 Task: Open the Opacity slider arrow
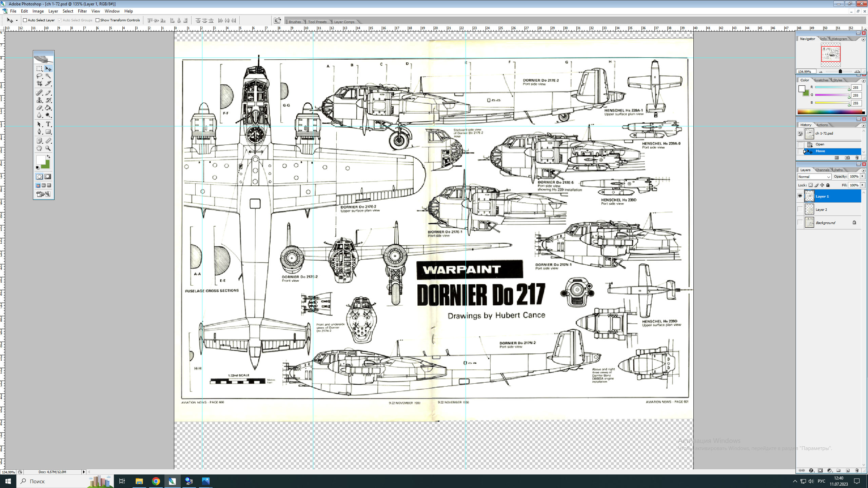click(x=862, y=176)
